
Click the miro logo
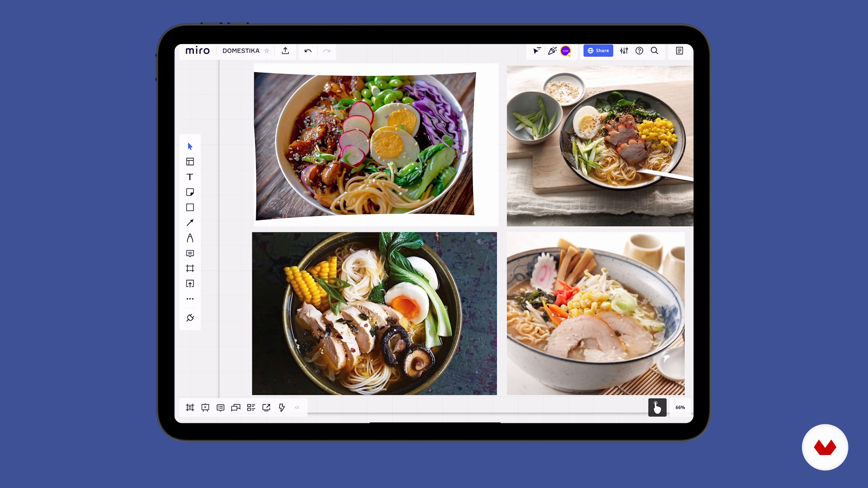pos(198,51)
